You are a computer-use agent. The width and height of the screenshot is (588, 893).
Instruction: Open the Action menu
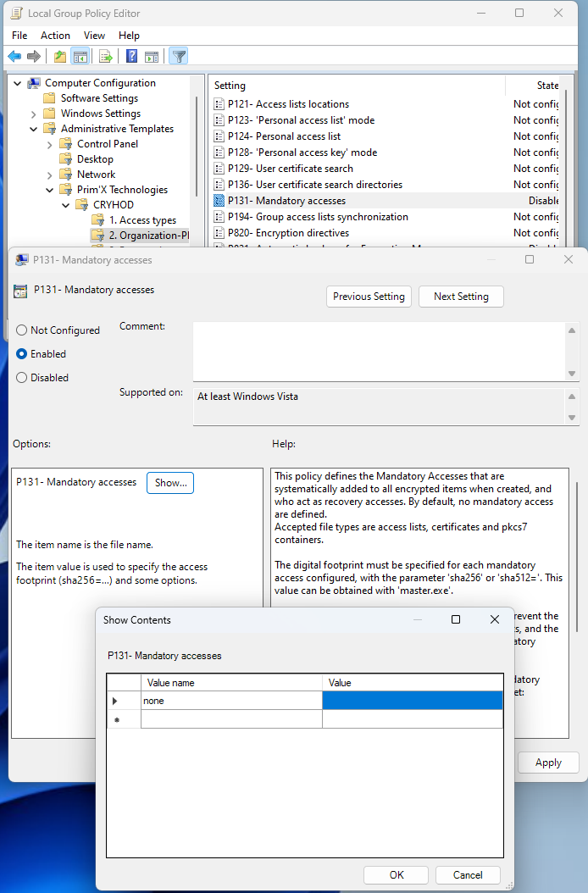[55, 36]
